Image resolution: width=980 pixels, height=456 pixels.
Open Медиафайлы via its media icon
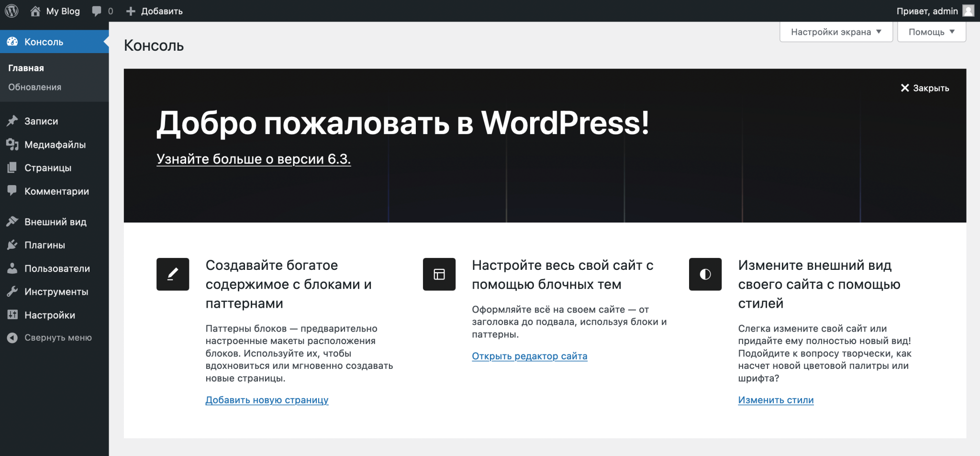point(13,145)
